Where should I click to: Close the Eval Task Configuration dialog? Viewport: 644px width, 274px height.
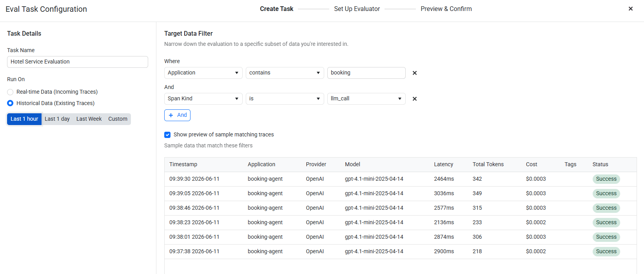tap(631, 9)
